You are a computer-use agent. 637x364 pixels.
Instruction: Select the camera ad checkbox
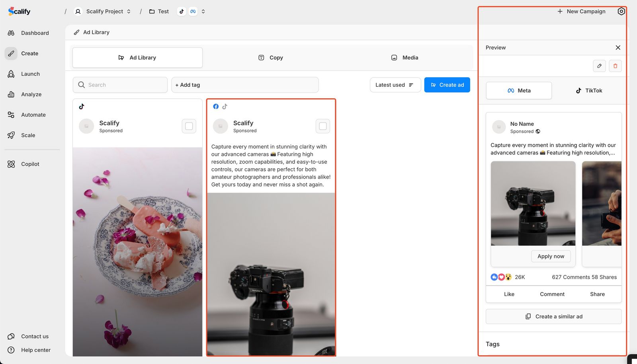[x=323, y=126]
